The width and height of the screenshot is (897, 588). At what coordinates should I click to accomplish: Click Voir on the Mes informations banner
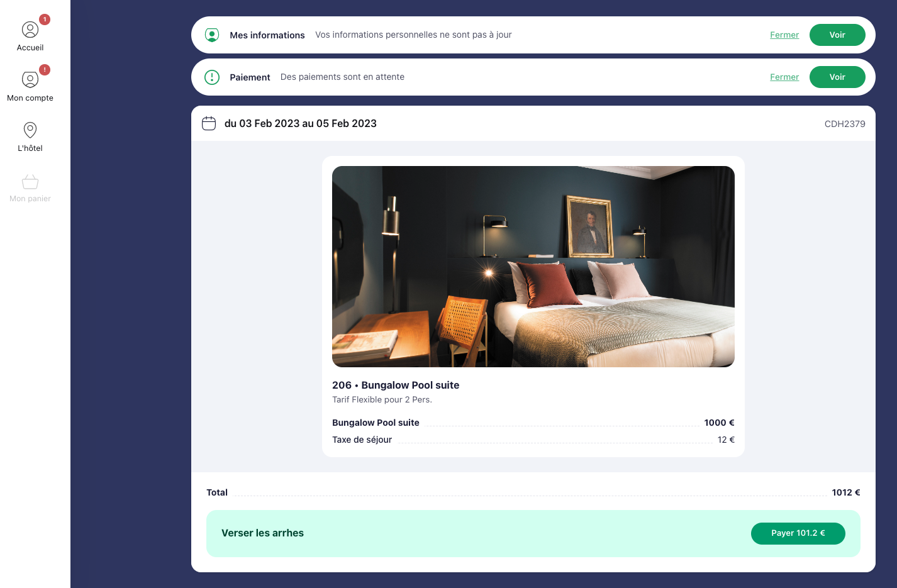(x=837, y=35)
